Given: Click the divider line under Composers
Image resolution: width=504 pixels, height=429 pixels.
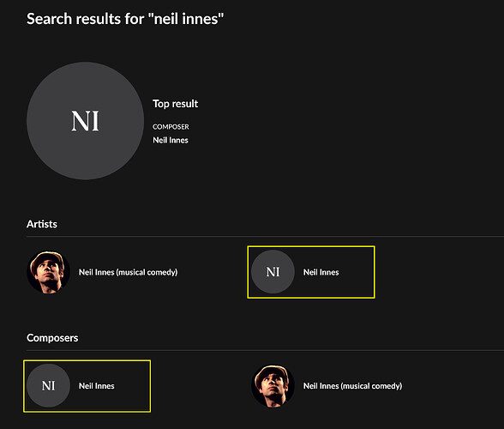Looking at the screenshot, I should click(x=265, y=350).
